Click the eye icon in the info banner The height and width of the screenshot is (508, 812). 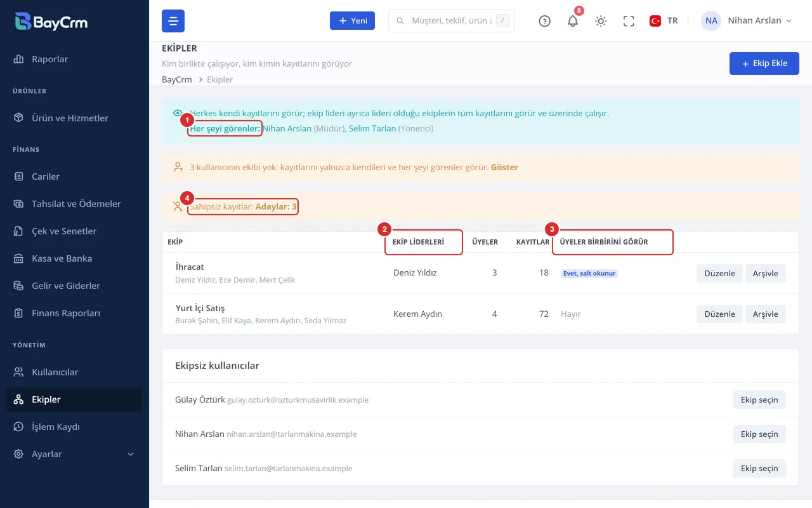pyautogui.click(x=178, y=113)
